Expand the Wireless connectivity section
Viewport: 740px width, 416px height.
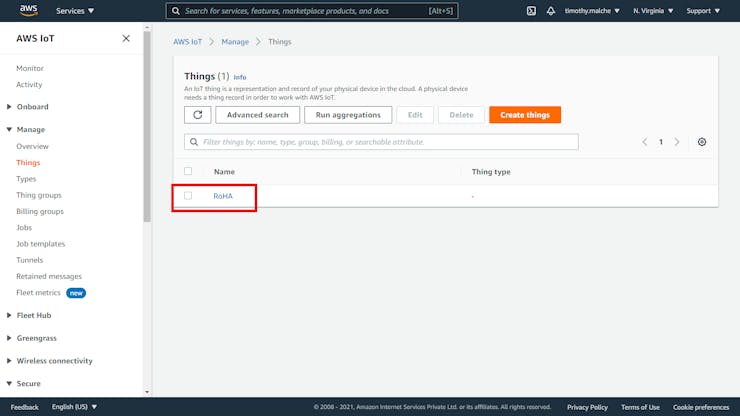[50, 361]
